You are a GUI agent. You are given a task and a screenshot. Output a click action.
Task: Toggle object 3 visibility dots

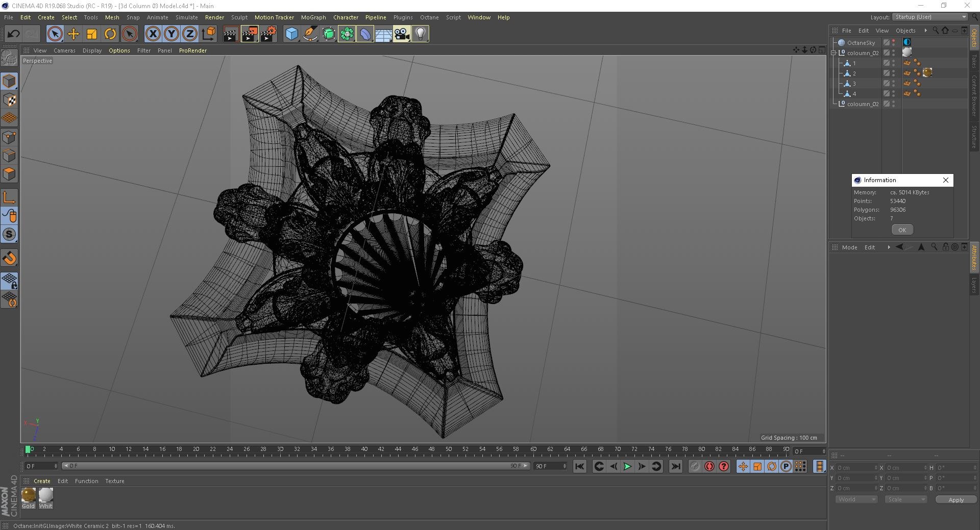click(894, 84)
